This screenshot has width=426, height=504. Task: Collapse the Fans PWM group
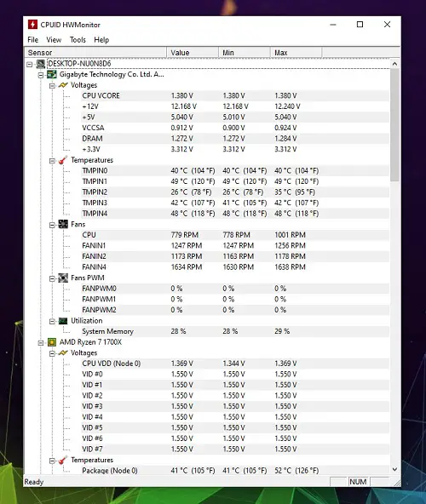click(52, 278)
